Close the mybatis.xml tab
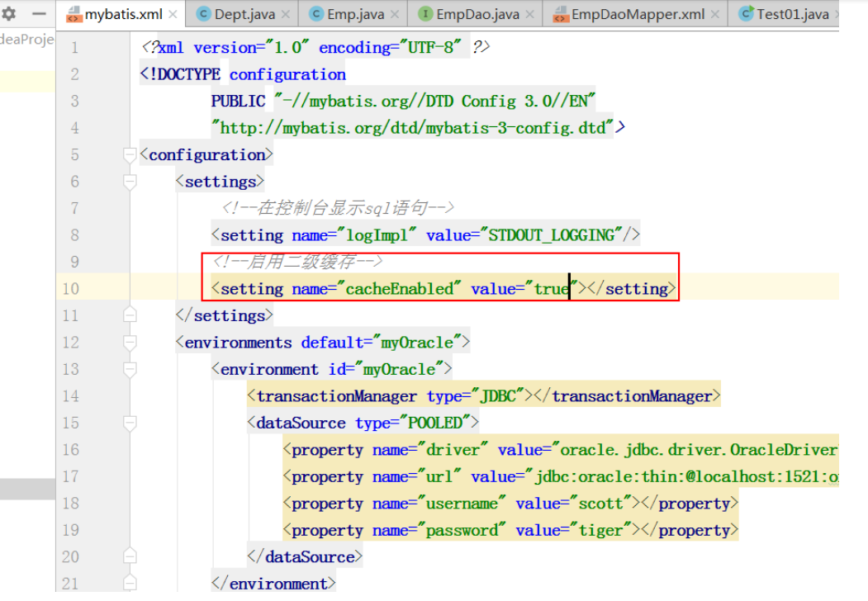This screenshot has width=868, height=601. click(173, 14)
